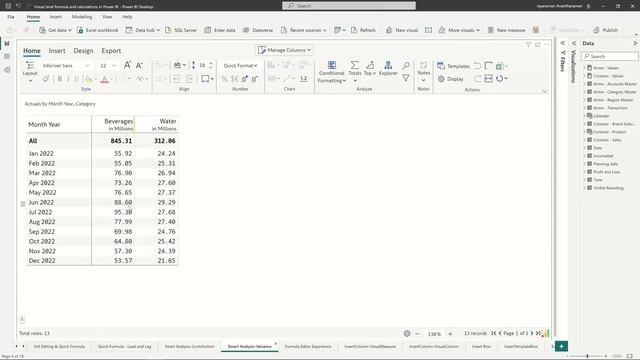Open font color red swatch
The image size is (640, 360).
coord(104,79)
